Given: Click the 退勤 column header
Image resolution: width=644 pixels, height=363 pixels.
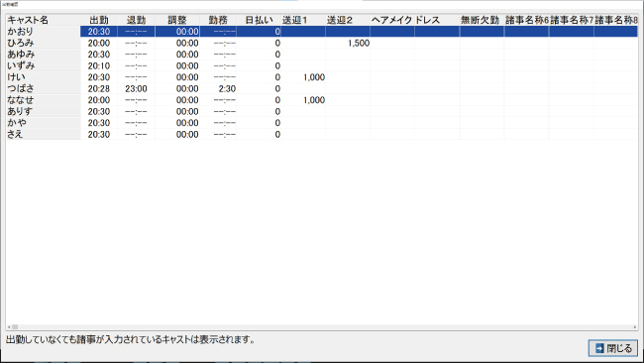Looking at the screenshot, I should click(137, 20).
